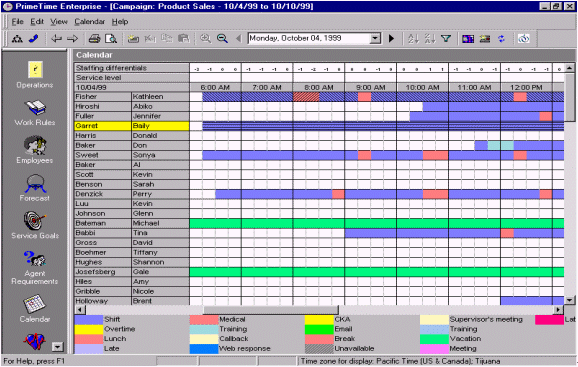Select employee row Garret Baily
Viewport: 578px width, 367px height.
(x=132, y=126)
